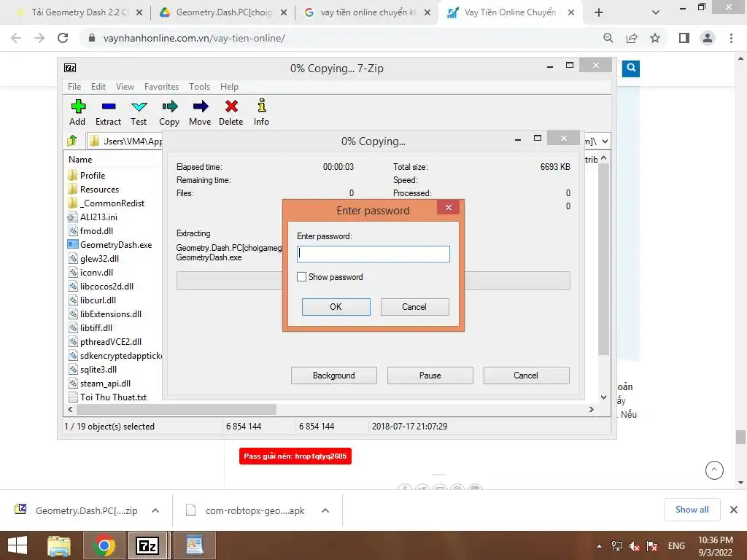Open the Help menu
Image resolution: width=747 pixels, height=560 pixels.
(x=229, y=87)
